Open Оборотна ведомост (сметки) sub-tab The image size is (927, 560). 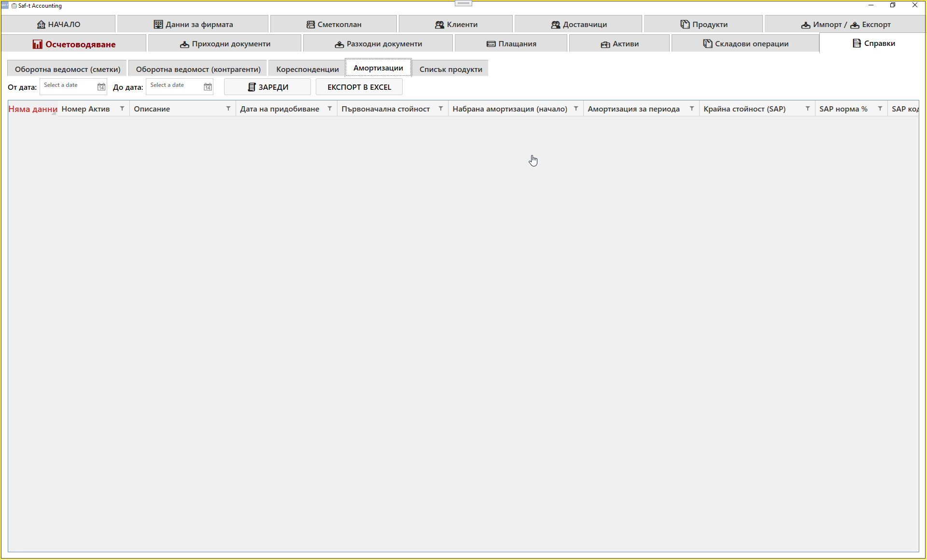[67, 69]
